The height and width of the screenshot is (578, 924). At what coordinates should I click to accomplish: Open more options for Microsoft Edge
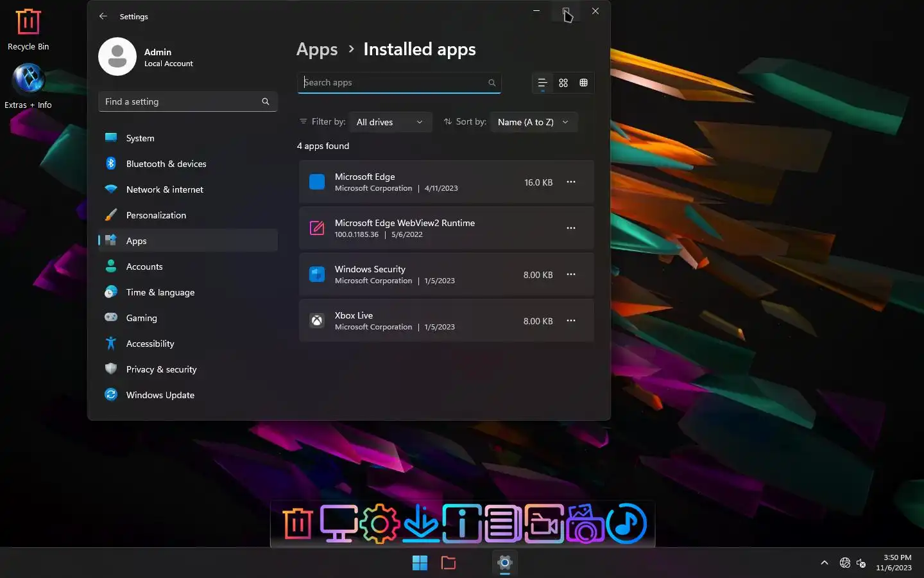point(571,182)
